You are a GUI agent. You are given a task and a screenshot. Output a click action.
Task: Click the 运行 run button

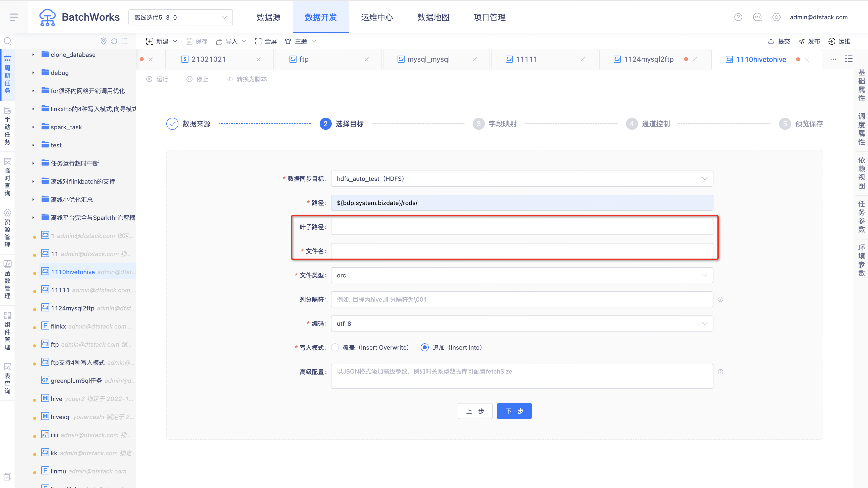(x=157, y=79)
